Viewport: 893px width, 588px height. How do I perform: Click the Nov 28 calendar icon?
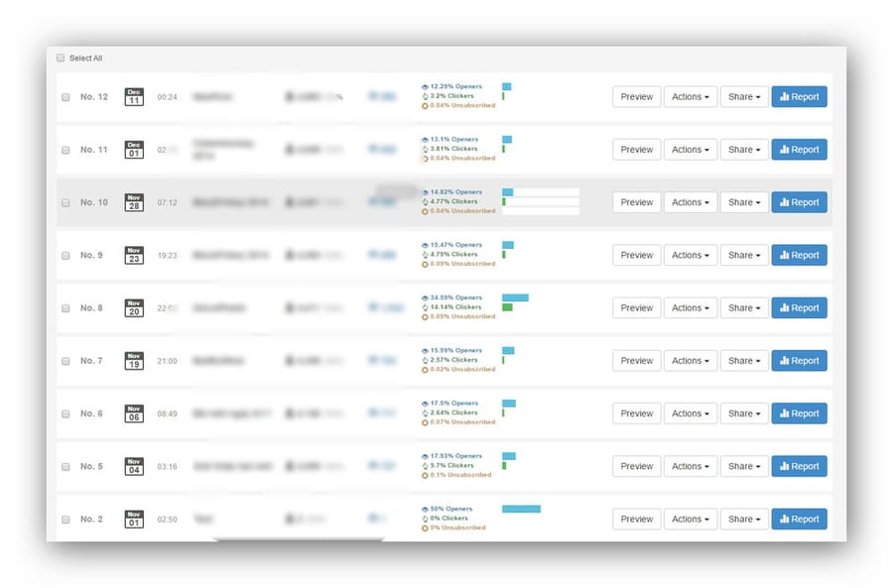click(134, 202)
